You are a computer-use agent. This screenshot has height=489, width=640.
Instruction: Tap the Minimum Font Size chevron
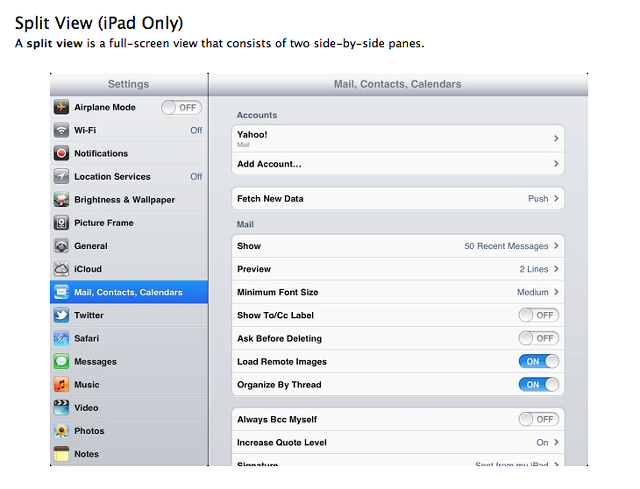556,292
